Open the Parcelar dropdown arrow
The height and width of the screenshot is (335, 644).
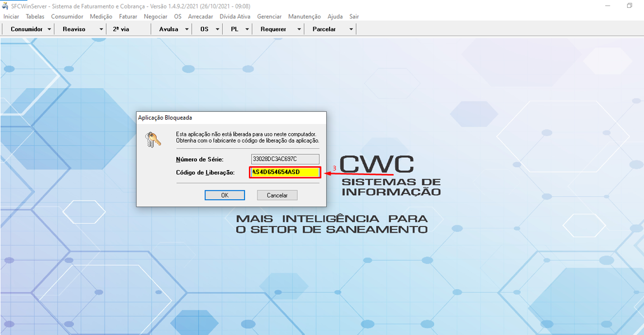351,29
